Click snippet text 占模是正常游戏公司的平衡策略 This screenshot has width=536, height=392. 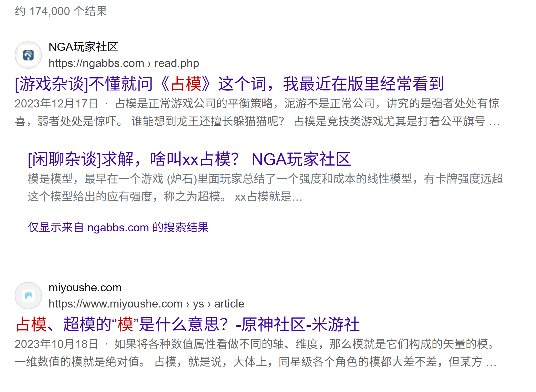point(194,103)
